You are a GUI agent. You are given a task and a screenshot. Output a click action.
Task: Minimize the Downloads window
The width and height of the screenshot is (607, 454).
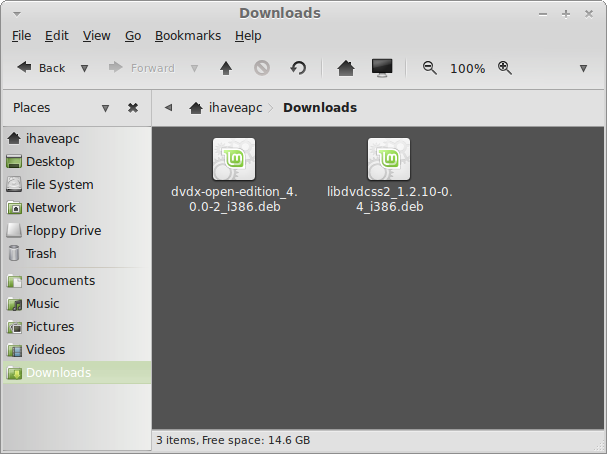[543, 14]
